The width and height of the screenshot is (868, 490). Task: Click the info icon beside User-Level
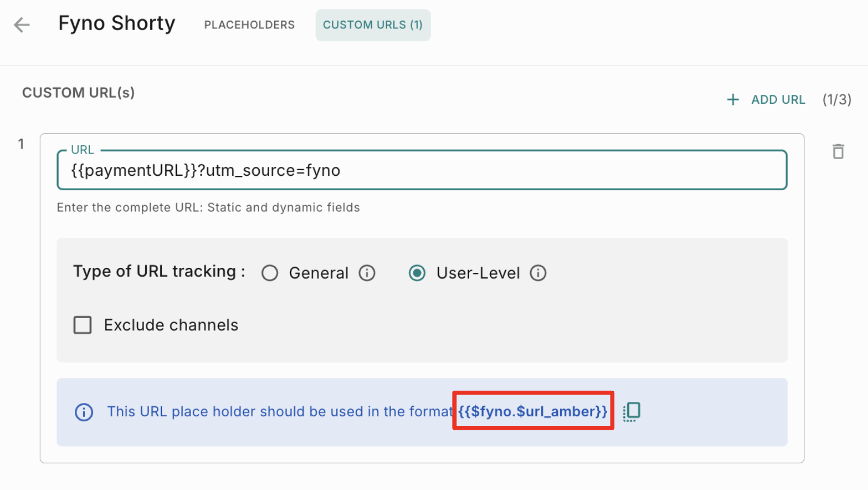click(x=538, y=273)
